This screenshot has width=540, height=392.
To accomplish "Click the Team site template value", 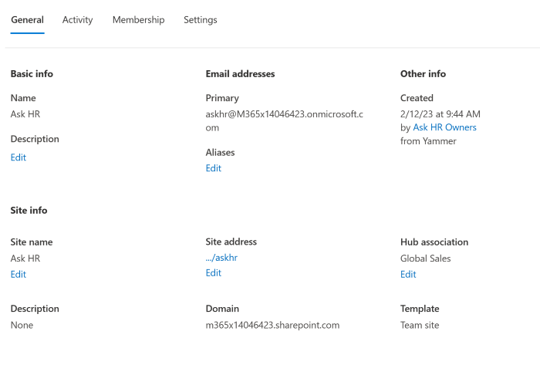I will click(420, 326).
